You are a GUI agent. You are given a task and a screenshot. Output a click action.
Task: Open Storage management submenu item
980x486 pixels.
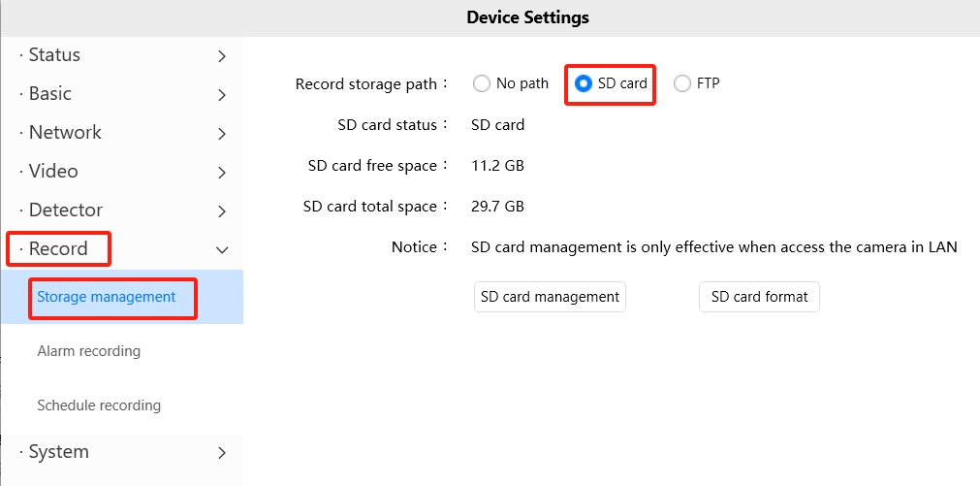click(107, 297)
